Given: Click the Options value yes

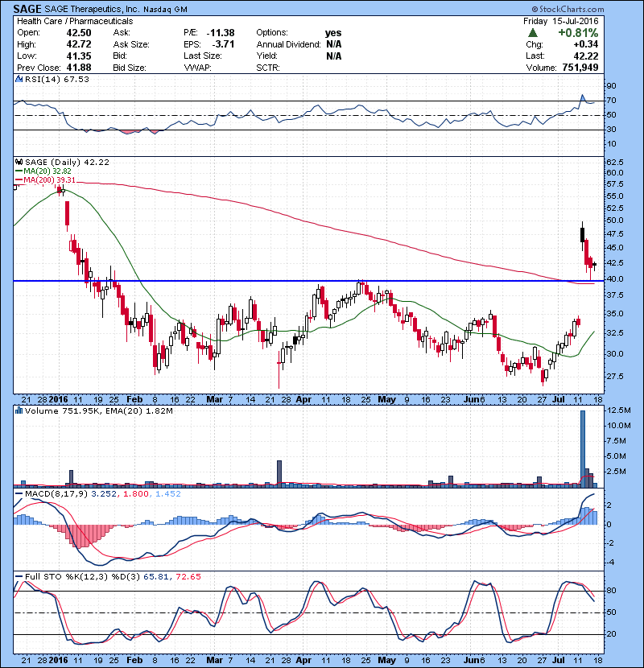Looking at the screenshot, I should click(x=333, y=33).
